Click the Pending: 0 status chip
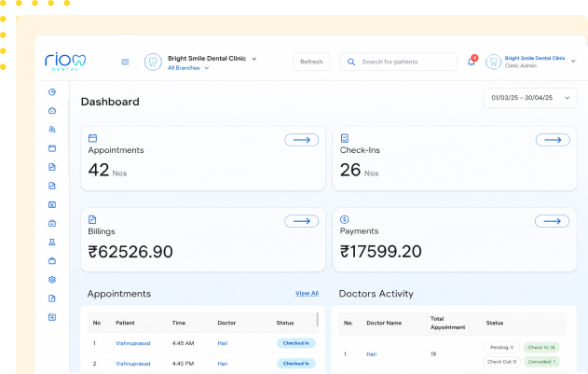The image size is (588, 374). (501, 347)
